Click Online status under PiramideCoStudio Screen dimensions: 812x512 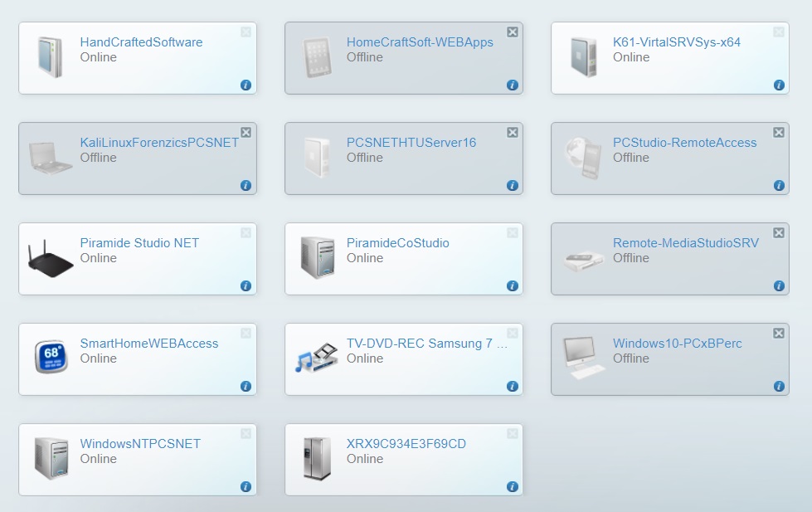[365, 258]
